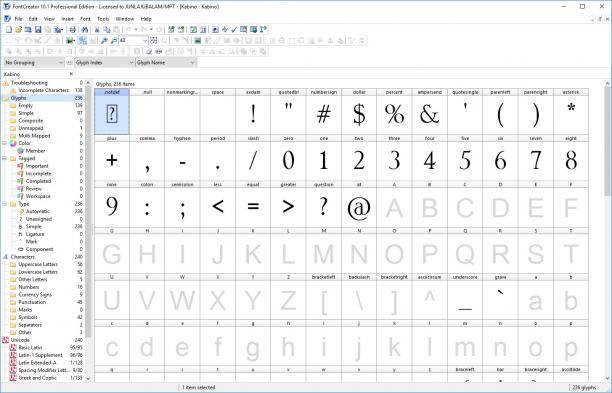
Task: Close the Kabino side panel with the X
Action: 71,74
